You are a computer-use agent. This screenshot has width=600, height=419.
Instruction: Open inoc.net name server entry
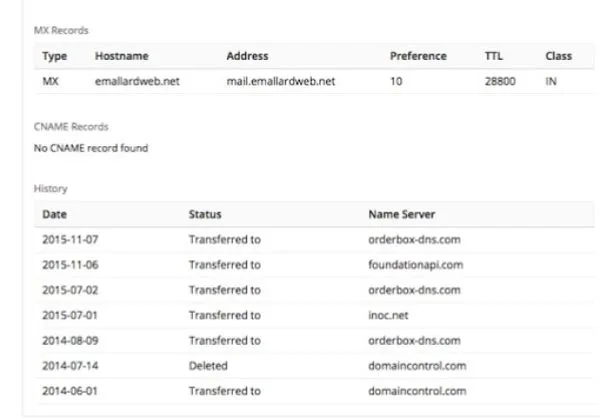tap(388, 315)
